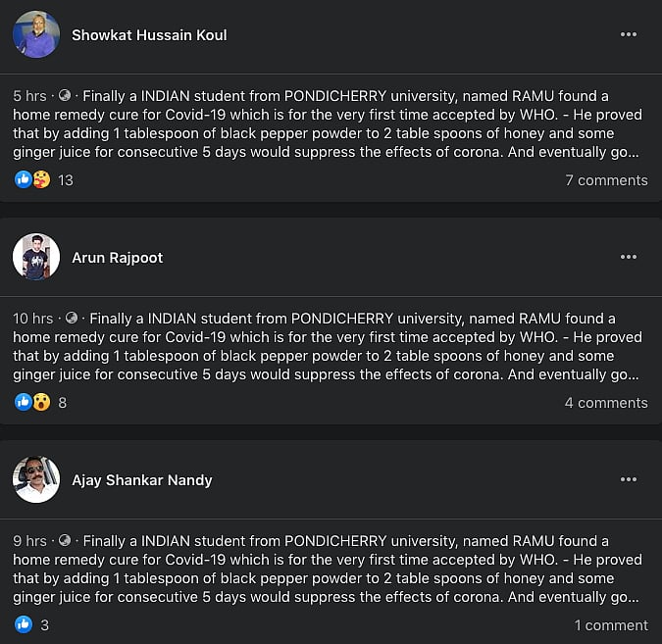Click Ajay Shankar Nandy's profile picture
The height and width of the screenshot is (644, 662).
click(x=36, y=480)
